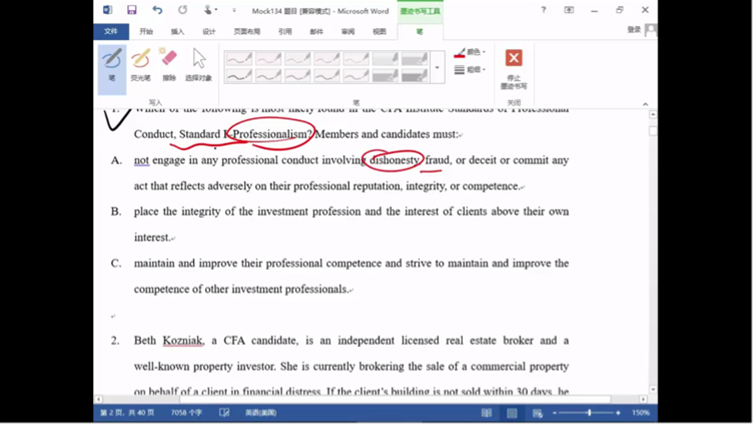Click the 150% zoom level
The height and width of the screenshot is (424, 753).
[x=641, y=412]
